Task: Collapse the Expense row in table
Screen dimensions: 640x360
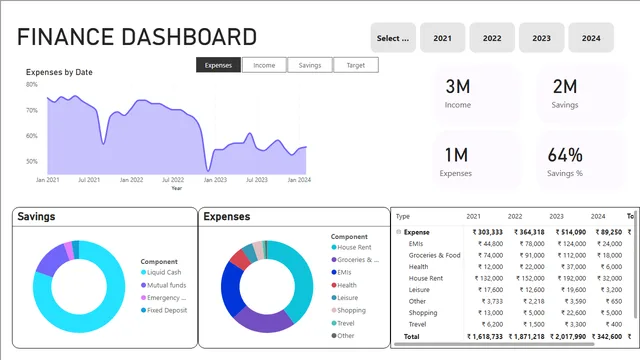Action: point(399,232)
